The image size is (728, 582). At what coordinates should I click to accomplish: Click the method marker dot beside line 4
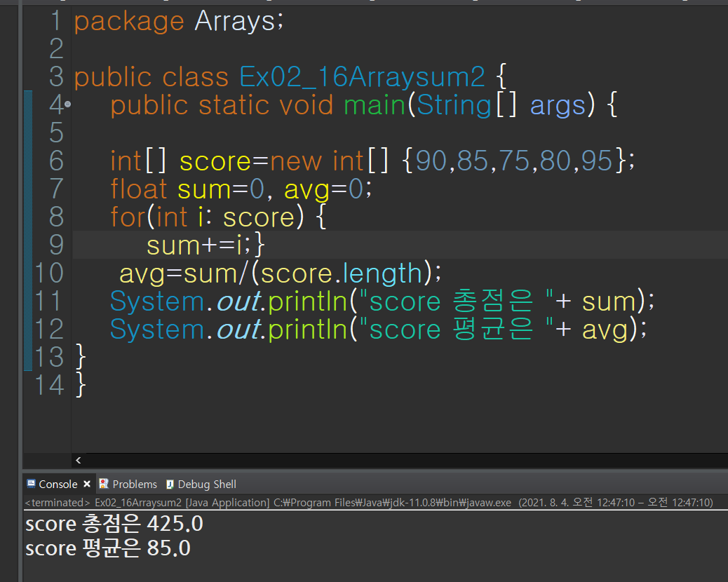(68, 104)
